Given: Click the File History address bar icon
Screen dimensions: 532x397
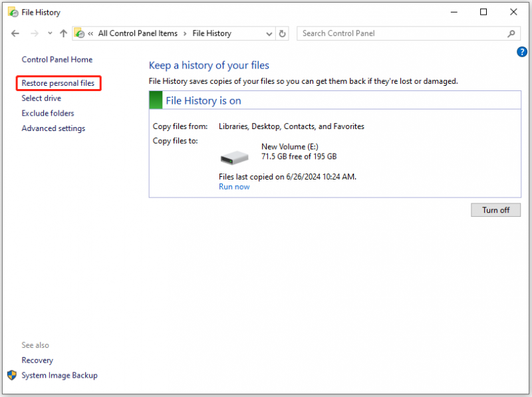Looking at the screenshot, I should coord(79,33).
